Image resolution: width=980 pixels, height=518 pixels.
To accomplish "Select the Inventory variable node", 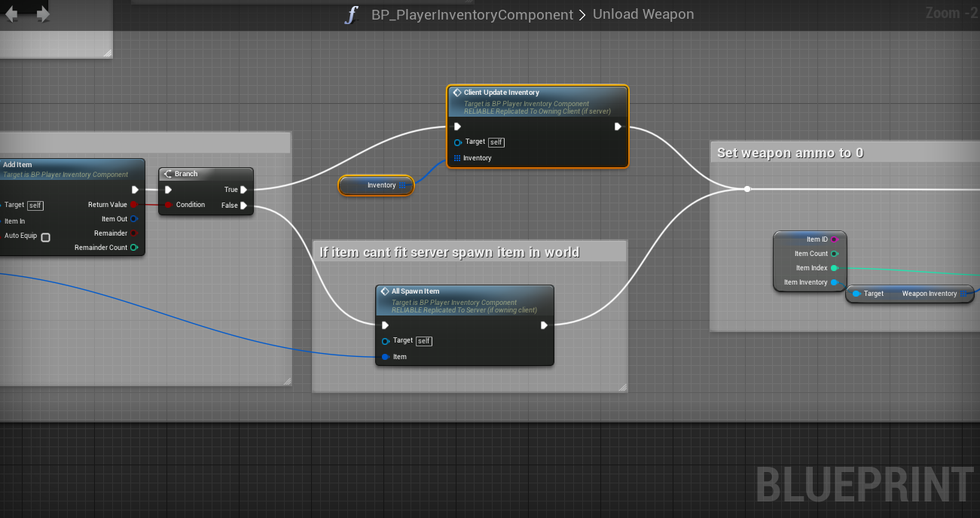I will [x=376, y=185].
